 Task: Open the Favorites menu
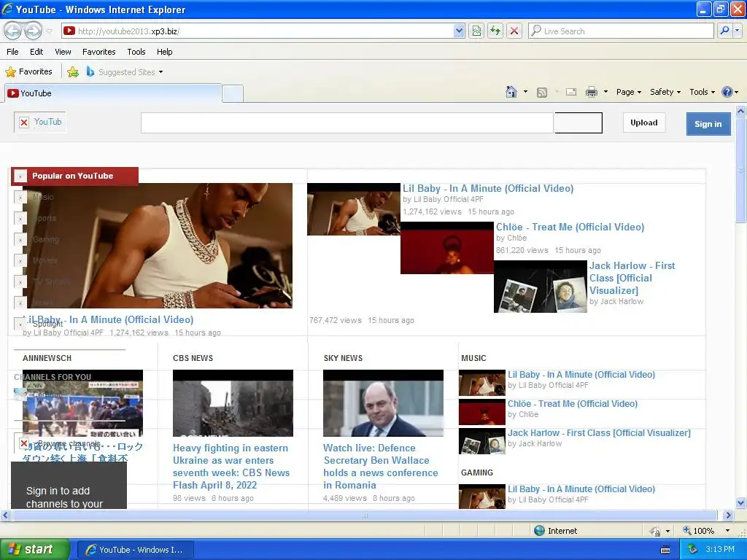pos(98,52)
